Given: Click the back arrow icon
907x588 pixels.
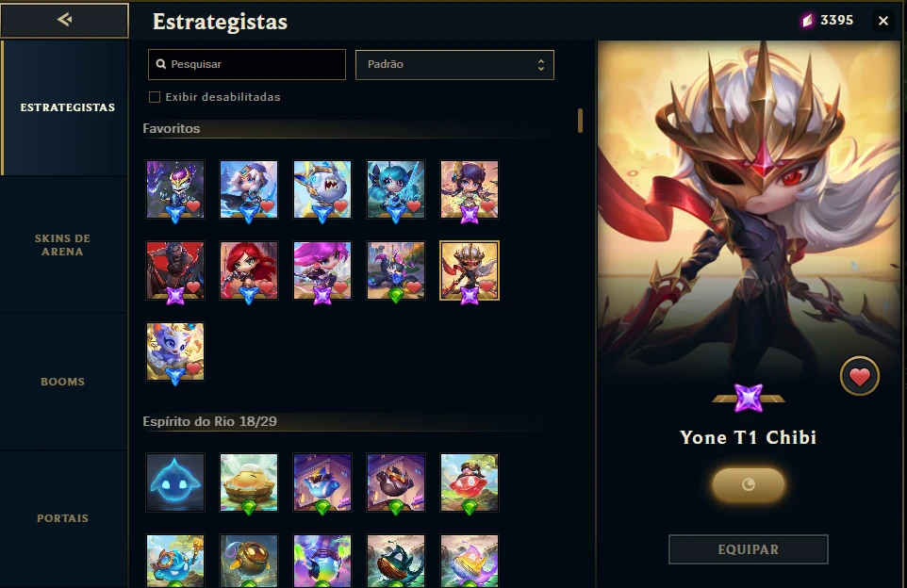Looking at the screenshot, I should (64, 20).
